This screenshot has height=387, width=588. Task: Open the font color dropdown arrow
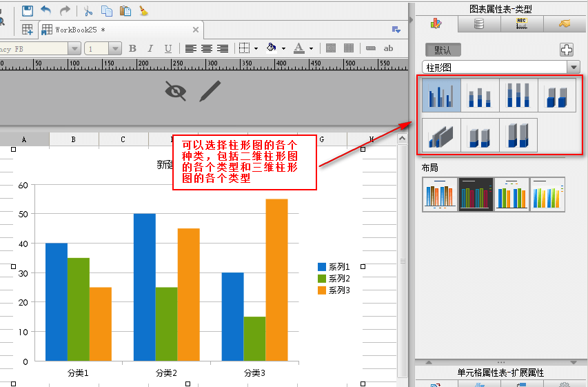312,49
